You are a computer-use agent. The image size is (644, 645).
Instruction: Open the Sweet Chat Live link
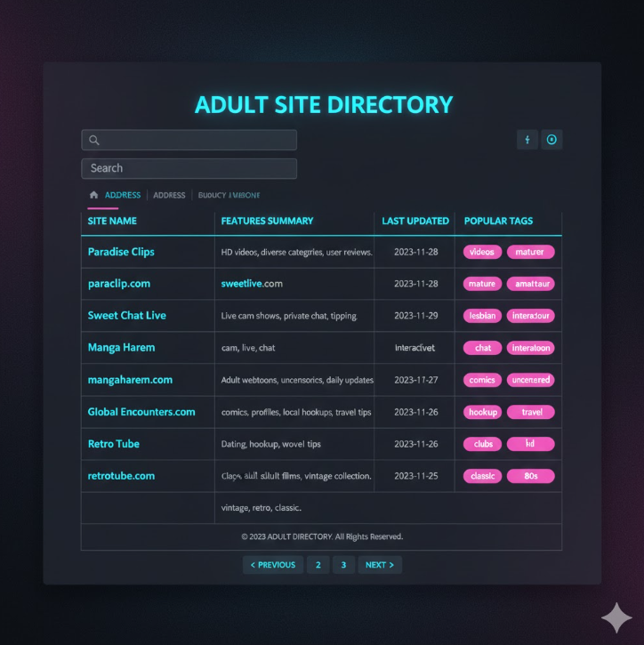point(126,316)
